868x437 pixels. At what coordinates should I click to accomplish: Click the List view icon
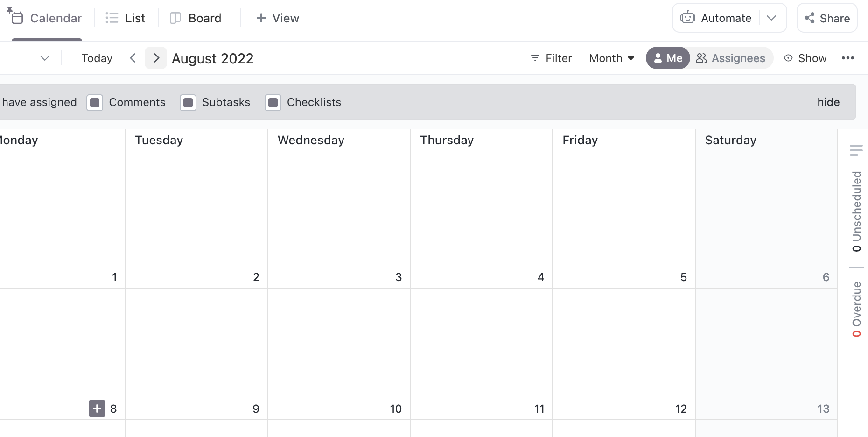pos(112,18)
